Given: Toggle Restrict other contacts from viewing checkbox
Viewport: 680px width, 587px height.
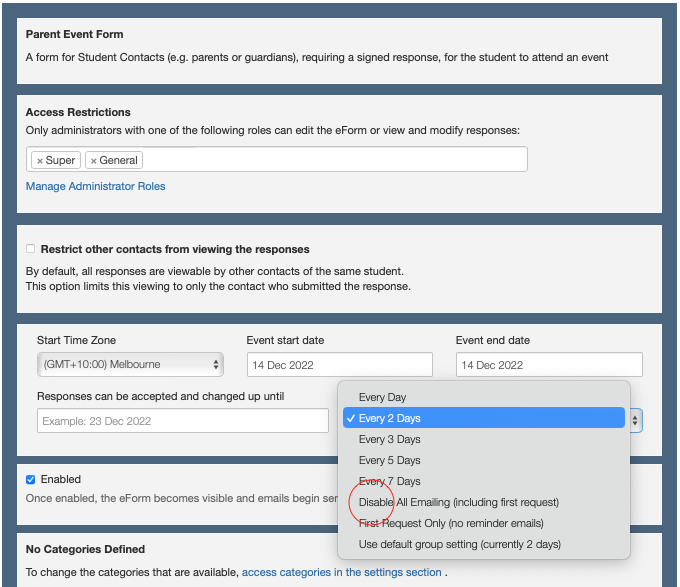Looking at the screenshot, I should [x=31, y=249].
